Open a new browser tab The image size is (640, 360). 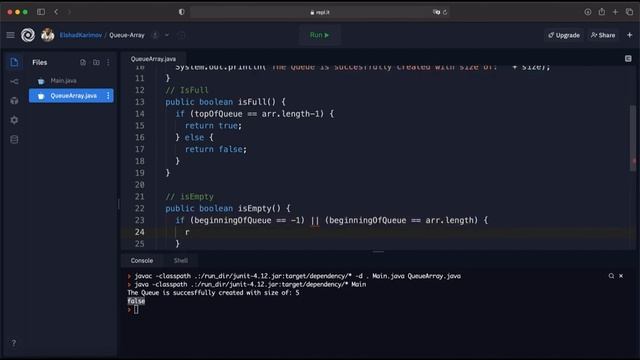click(x=615, y=12)
